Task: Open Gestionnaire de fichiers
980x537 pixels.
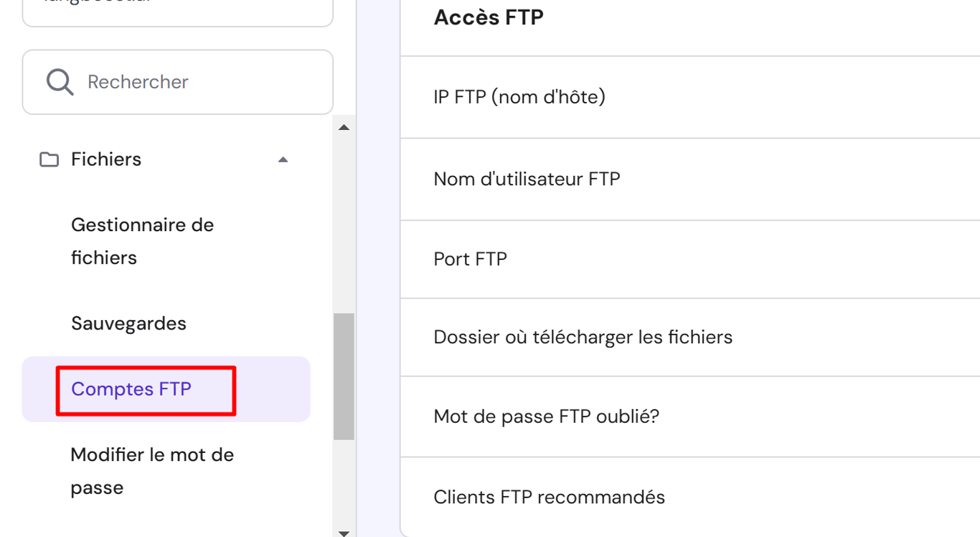Action: click(x=142, y=241)
